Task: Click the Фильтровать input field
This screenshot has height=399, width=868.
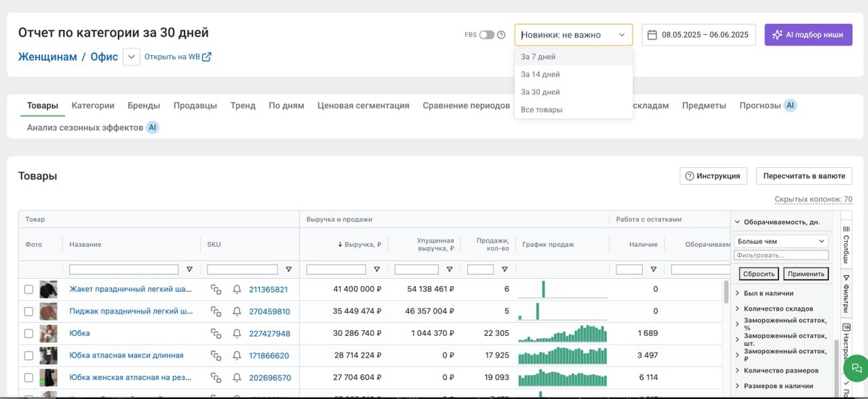Action: (x=781, y=256)
